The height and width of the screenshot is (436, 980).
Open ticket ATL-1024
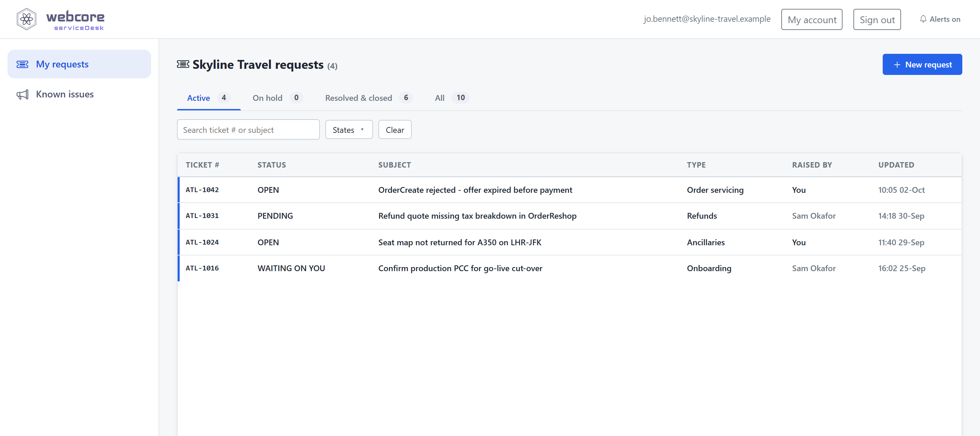click(x=202, y=243)
